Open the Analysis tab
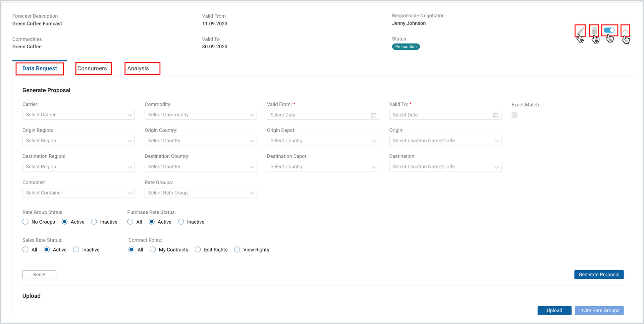The height and width of the screenshot is (324, 644). (138, 68)
